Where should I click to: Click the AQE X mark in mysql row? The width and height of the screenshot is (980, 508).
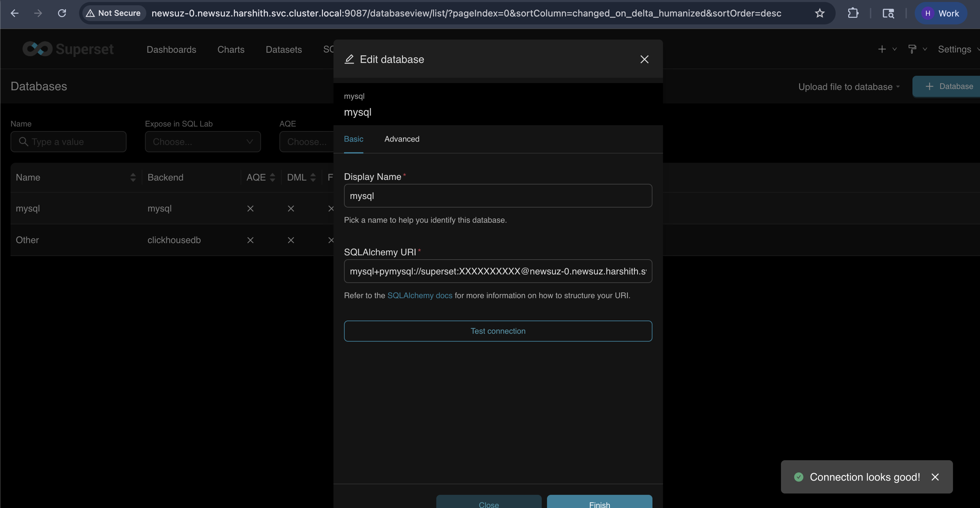click(250, 209)
